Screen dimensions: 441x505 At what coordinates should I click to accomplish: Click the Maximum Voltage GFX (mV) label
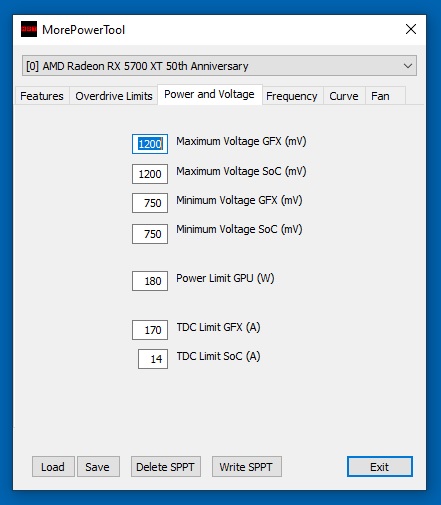tap(241, 141)
